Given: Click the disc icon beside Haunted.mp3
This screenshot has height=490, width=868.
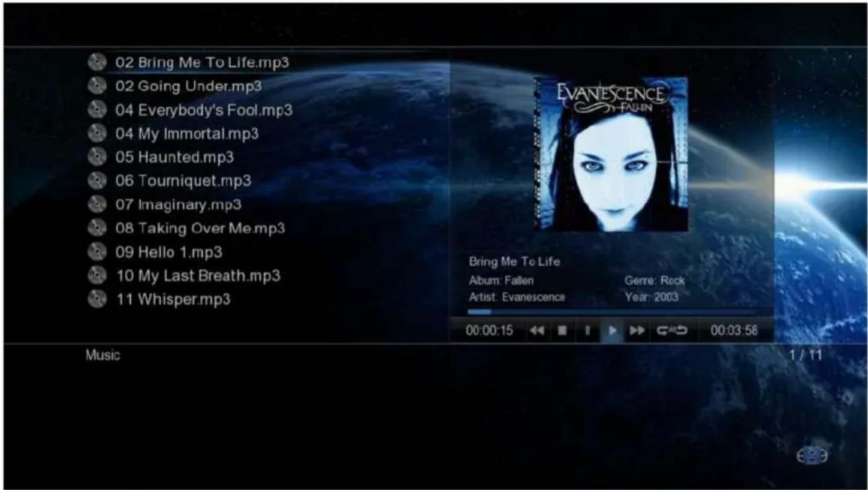Looking at the screenshot, I should click(x=97, y=157).
